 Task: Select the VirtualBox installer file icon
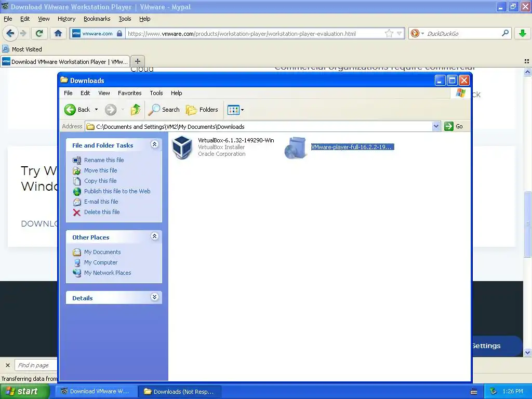coord(182,147)
